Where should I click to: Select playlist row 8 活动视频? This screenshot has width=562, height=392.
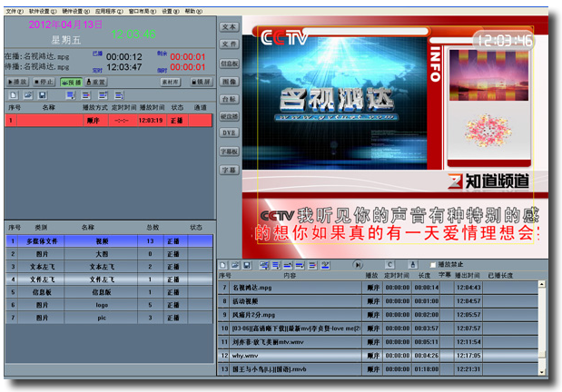(378, 301)
